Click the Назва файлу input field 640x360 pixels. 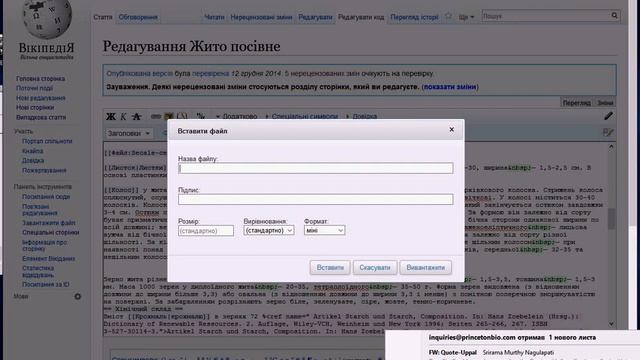[x=316, y=168]
